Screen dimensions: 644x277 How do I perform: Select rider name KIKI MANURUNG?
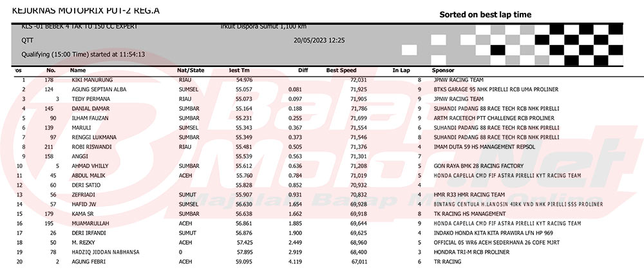[92, 80]
